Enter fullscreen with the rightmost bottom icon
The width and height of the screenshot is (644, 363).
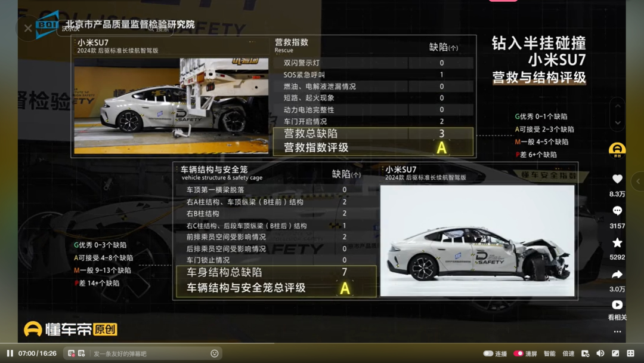pyautogui.click(x=630, y=353)
